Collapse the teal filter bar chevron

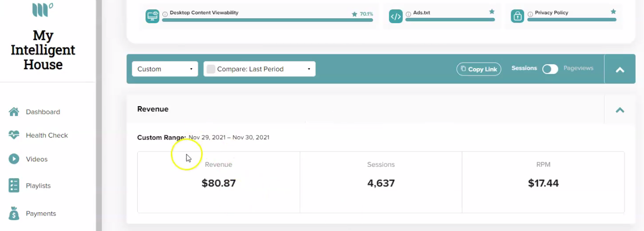tap(620, 70)
